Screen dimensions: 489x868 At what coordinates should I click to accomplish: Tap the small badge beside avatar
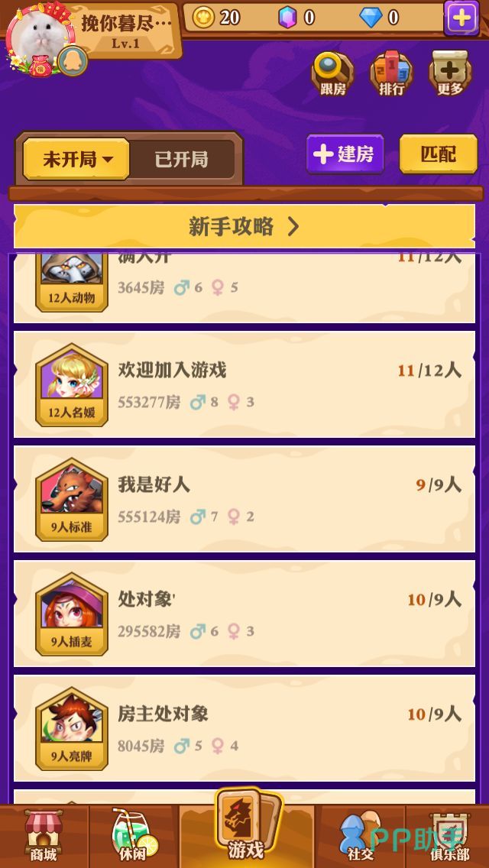click(73, 60)
